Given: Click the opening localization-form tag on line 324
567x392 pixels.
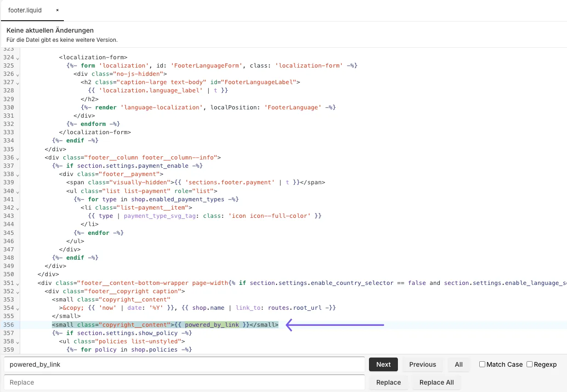Looking at the screenshot, I should [x=93, y=57].
